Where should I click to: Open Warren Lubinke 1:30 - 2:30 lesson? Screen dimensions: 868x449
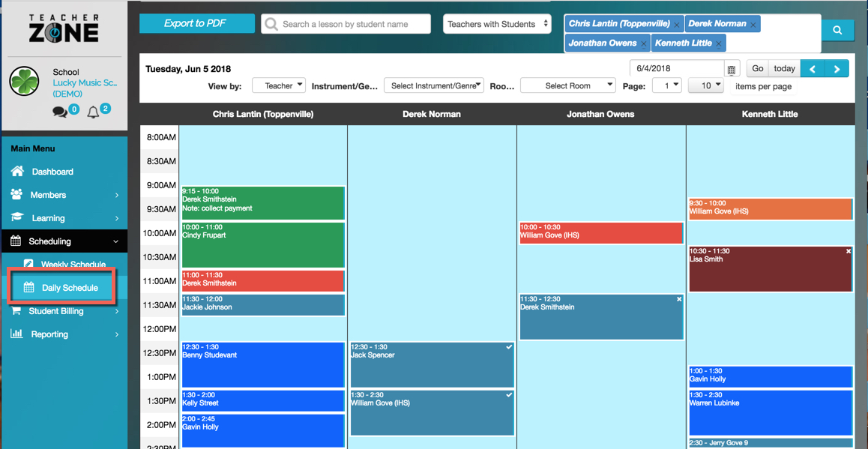771,413
